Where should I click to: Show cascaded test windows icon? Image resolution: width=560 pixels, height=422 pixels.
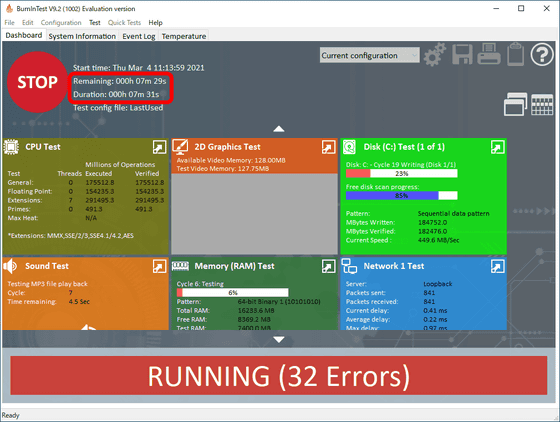[515, 104]
